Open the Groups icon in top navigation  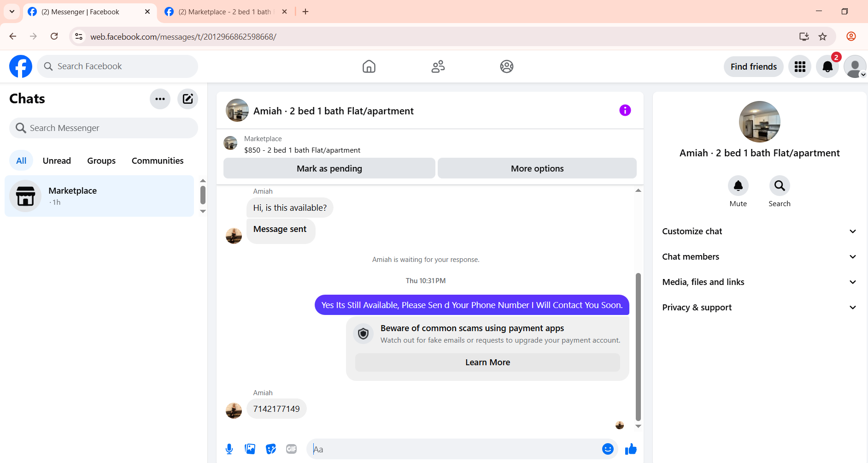tap(507, 66)
